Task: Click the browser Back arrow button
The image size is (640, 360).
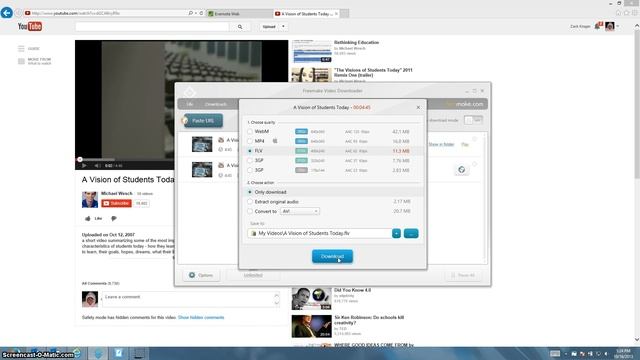Action: pos(7,13)
